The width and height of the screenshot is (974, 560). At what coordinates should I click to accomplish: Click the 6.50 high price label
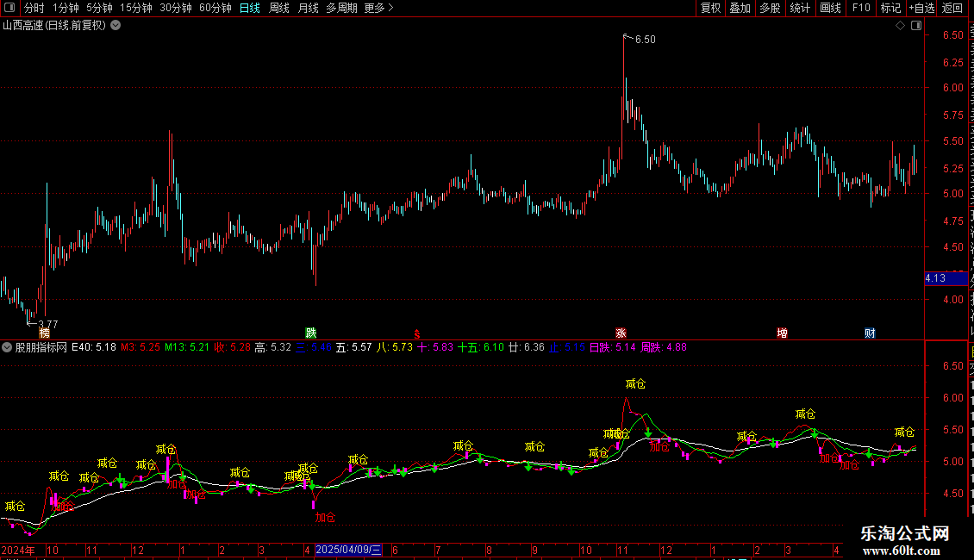tap(645, 39)
